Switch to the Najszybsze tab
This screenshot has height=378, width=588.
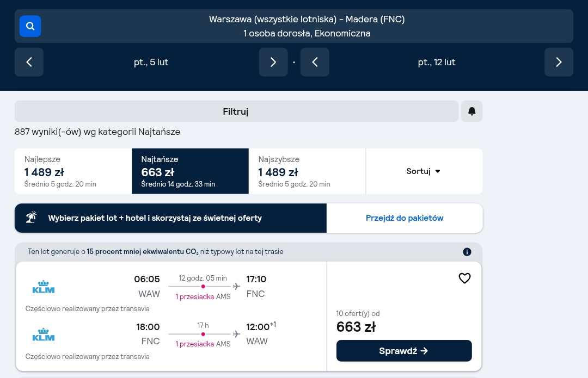click(307, 171)
